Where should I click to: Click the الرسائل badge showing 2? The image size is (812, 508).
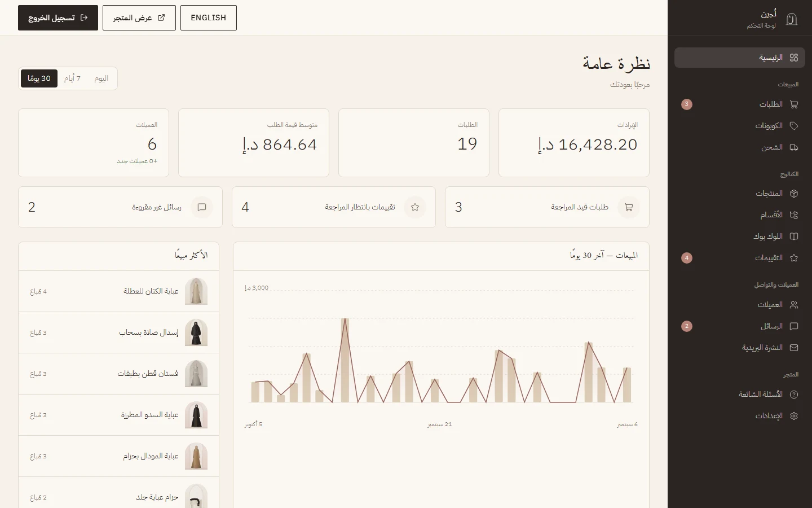[x=686, y=326]
